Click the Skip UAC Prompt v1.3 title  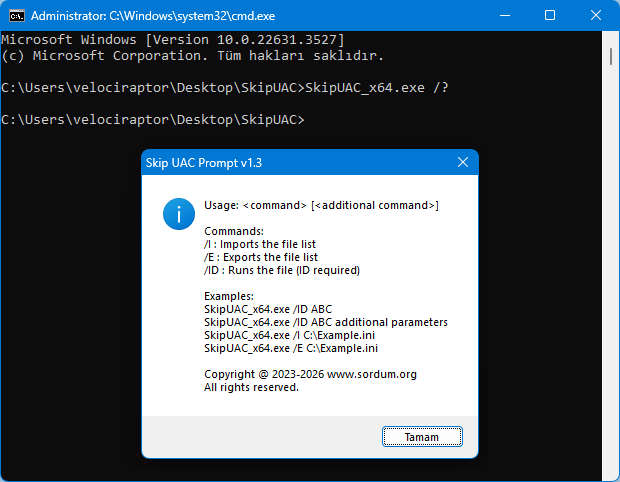click(204, 163)
